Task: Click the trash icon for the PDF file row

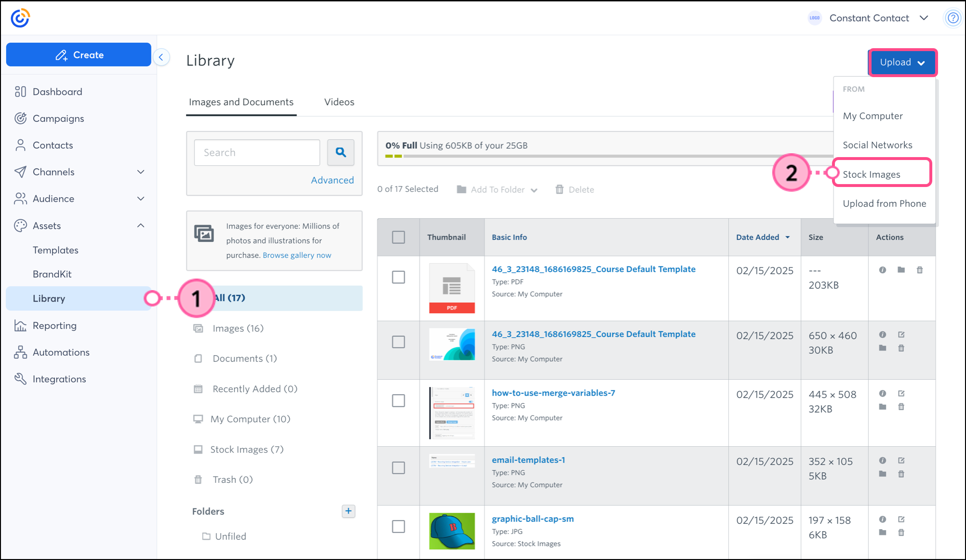Action: pyautogui.click(x=919, y=270)
